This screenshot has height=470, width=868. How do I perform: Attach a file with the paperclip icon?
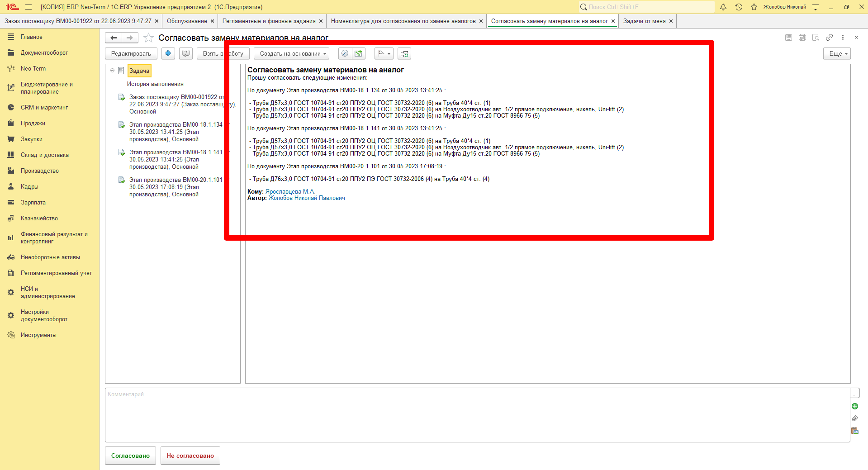tap(855, 418)
